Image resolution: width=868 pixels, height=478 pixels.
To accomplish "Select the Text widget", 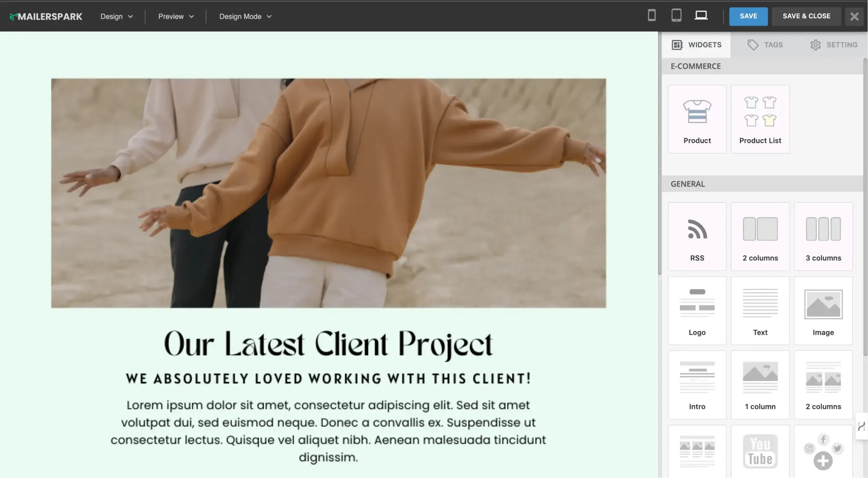I will 760,311.
